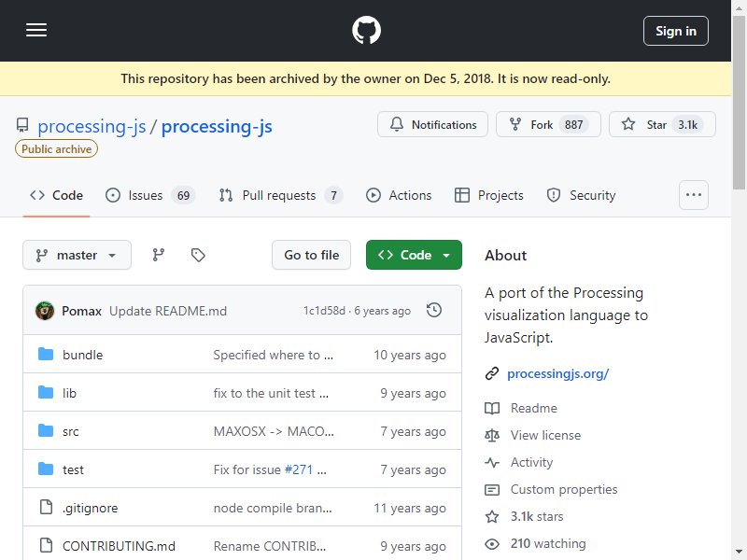Open the lib folder
The image size is (747, 560).
(69, 393)
